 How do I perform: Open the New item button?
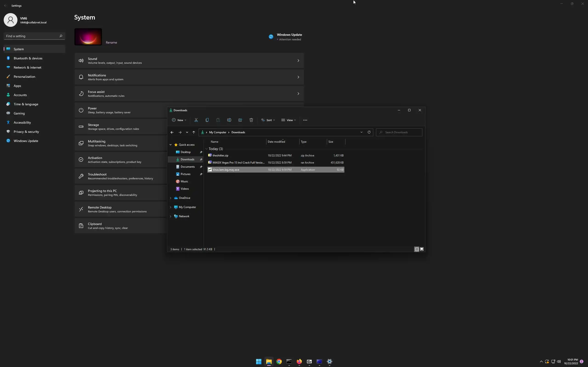[x=179, y=120]
